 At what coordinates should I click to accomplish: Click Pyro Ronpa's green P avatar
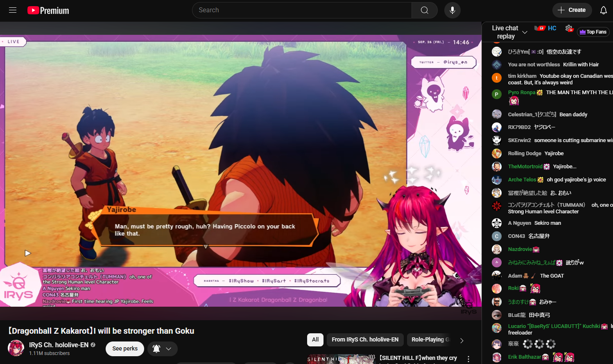497,94
